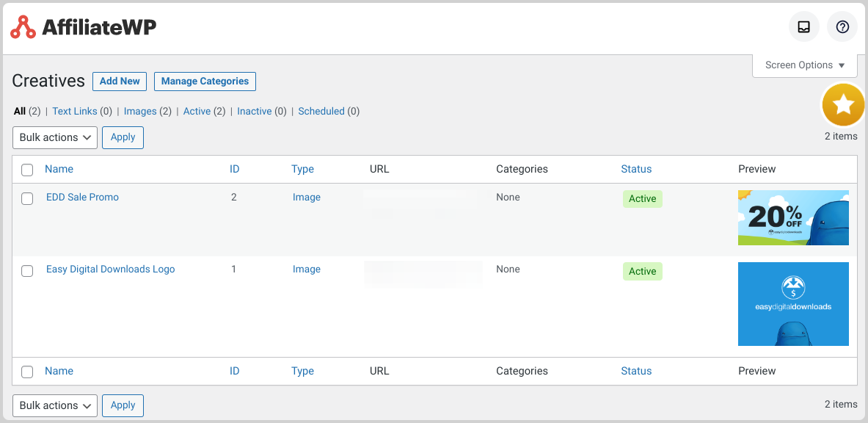
Task: Sort by Status in the table header
Action: [637, 169]
